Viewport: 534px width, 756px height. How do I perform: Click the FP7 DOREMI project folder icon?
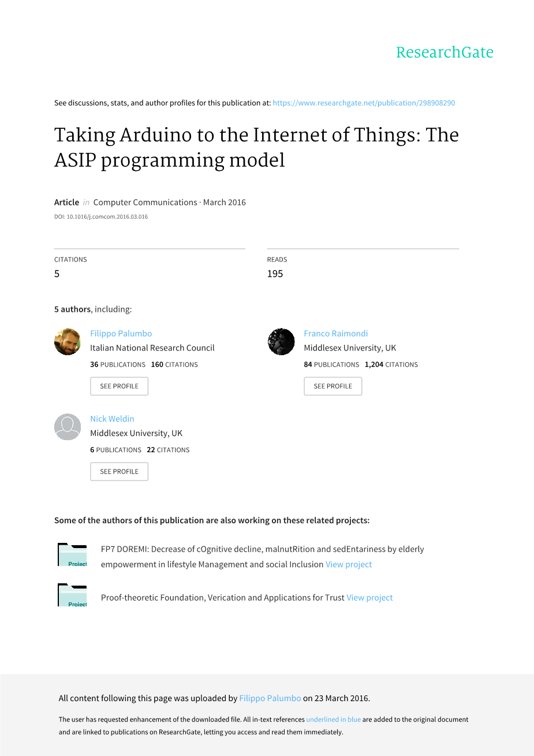[72, 555]
